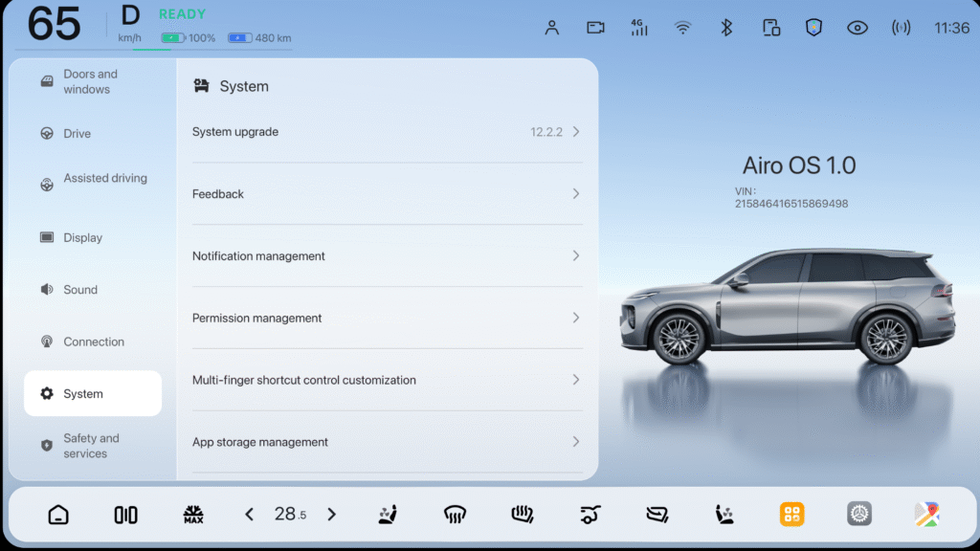Screen dimensions: 980x551
Task: Expand Multi-finger shortcut customization chevron
Action: point(575,379)
